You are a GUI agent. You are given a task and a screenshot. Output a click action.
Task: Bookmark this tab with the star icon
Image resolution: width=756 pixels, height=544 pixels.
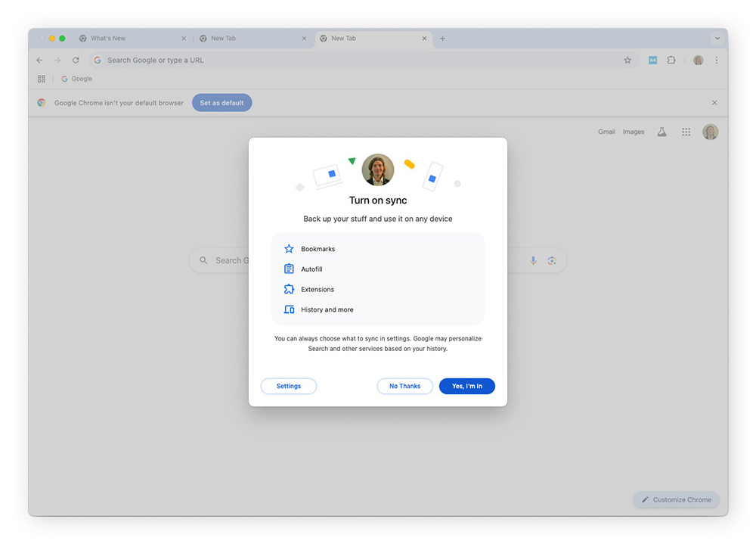[x=627, y=61]
